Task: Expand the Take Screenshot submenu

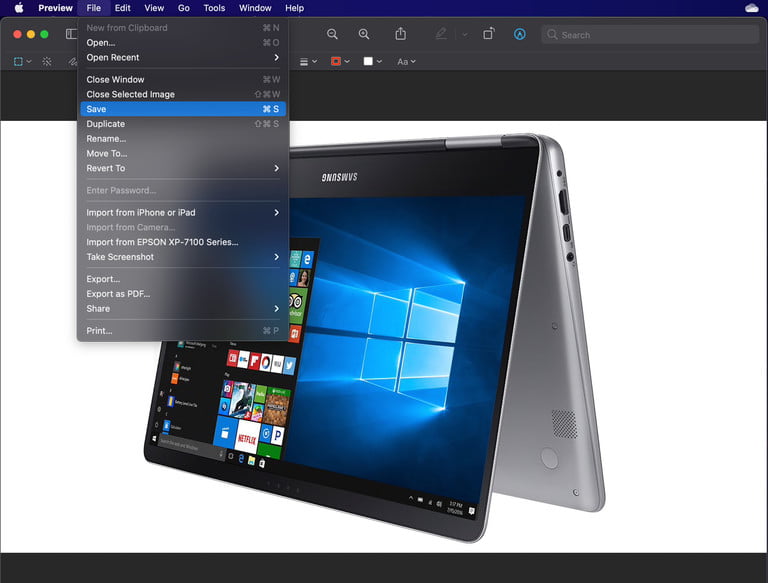Action: pyautogui.click(x=183, y=257)
